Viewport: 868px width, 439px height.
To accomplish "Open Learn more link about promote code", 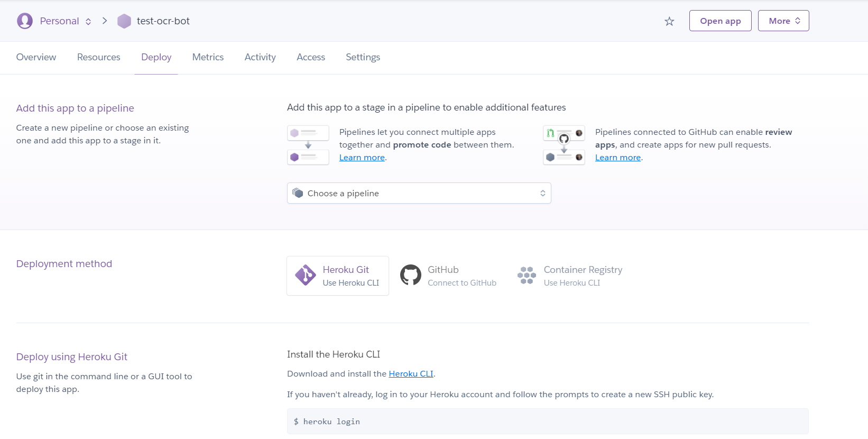I will tap(362, 158).
